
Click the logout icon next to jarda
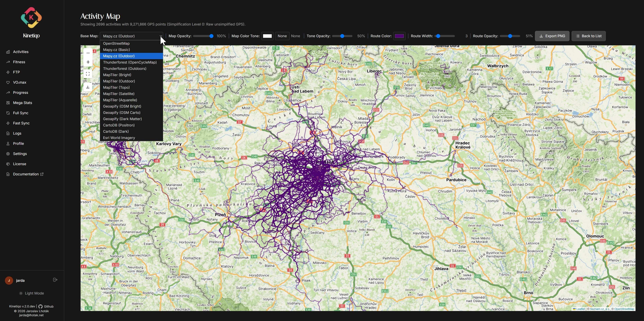click(x=55, y=280)
